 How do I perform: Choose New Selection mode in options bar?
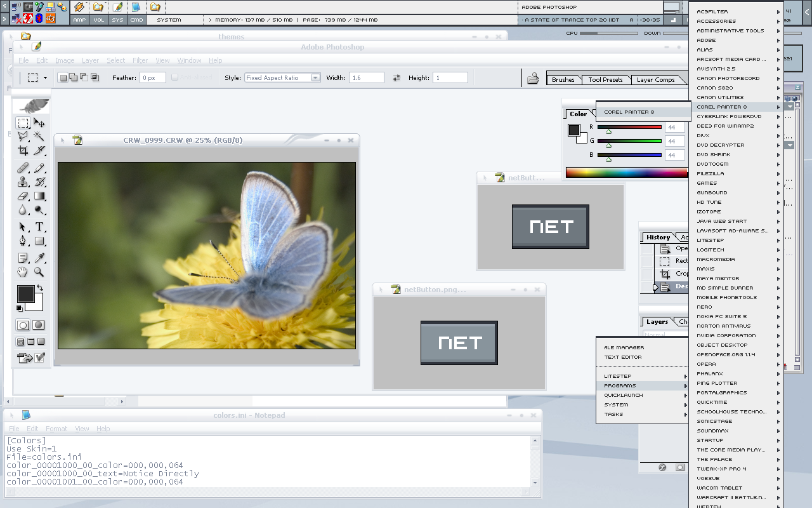click(63, 77)
